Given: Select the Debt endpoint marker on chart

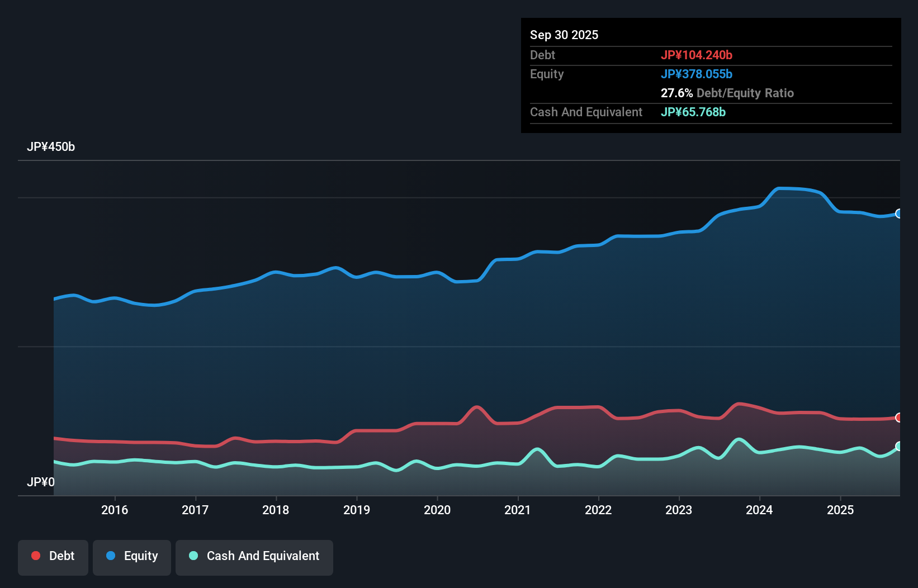Looking at the screenshot, I should pos(899,418).
